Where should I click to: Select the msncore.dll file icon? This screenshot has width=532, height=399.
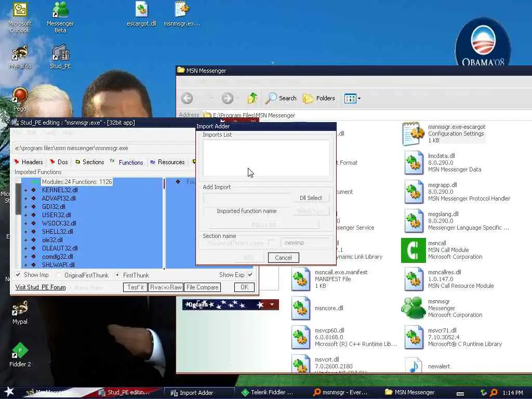301,308
